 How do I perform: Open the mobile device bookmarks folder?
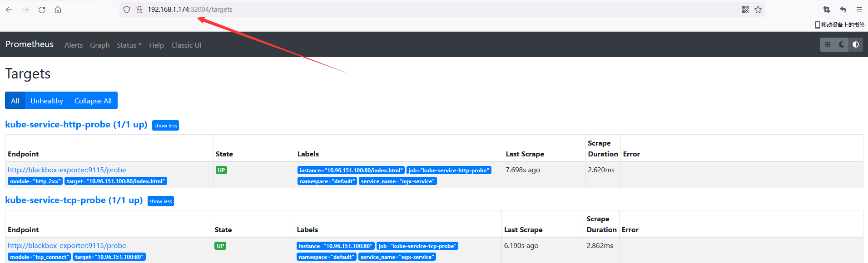pos(840,25)
